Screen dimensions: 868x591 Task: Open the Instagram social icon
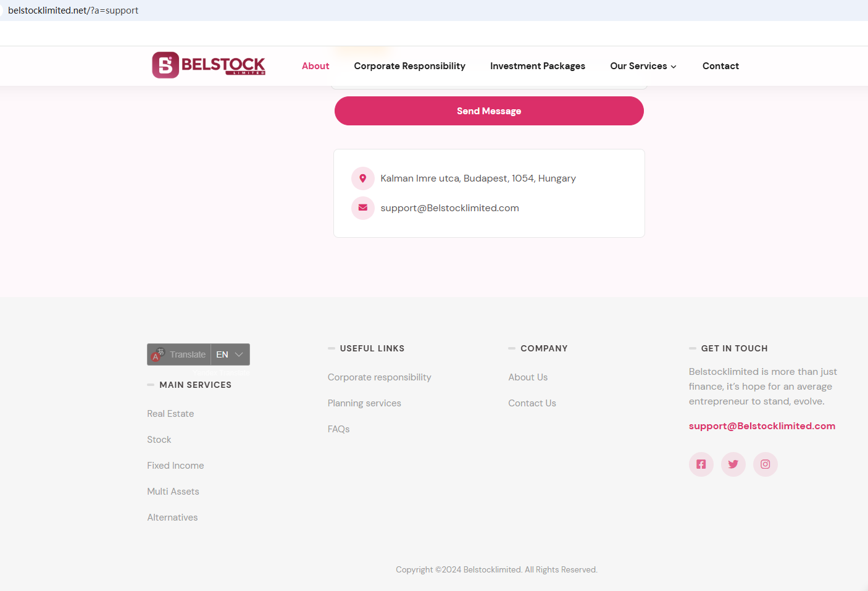766,464
